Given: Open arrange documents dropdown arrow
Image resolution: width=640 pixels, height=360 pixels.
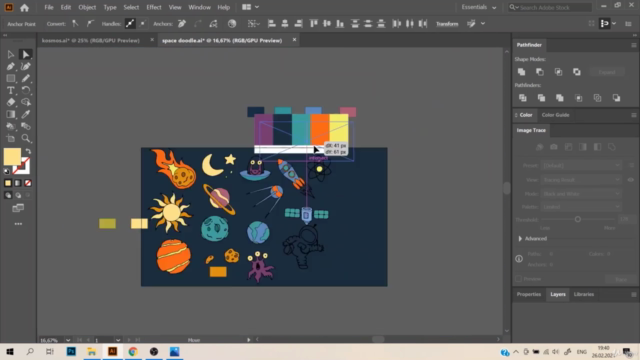Looking at the screenshot, I should point(257,7).
